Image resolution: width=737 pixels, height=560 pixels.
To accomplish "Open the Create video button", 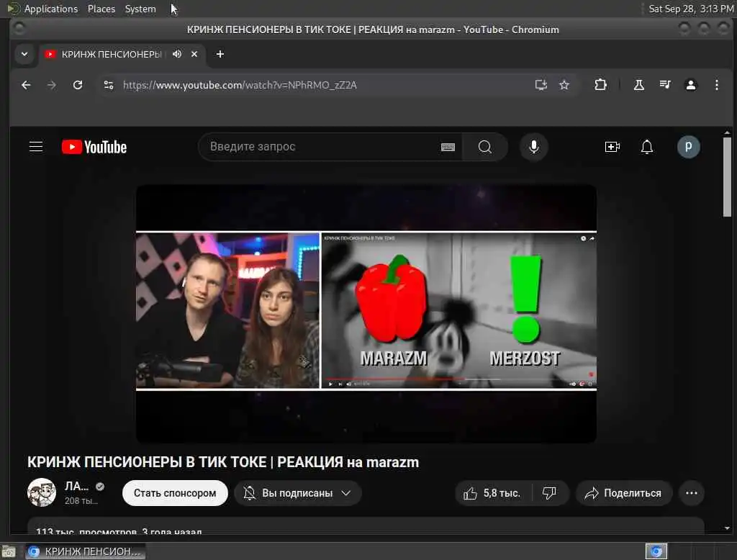I will pyautogui.click(x=612, y=147).
